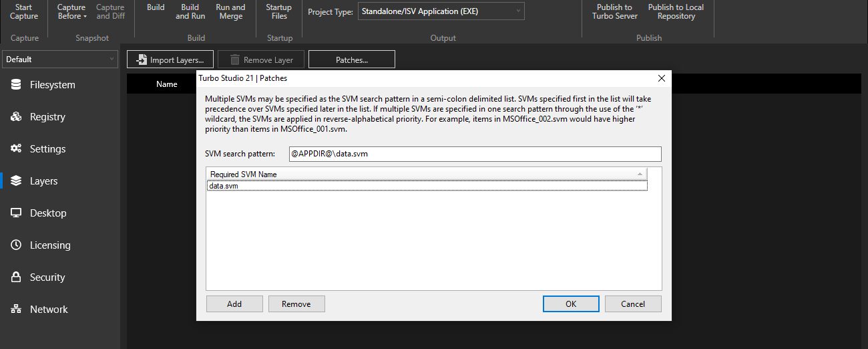Confirm the Patches dialog with OK
Screen dimensions: 868x349
pos(571,304)
